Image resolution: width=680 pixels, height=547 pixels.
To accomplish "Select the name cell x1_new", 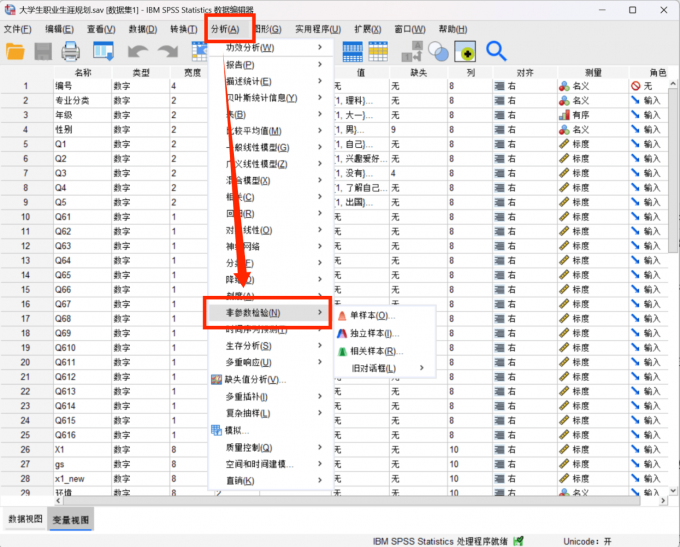I will coord(83,479).
